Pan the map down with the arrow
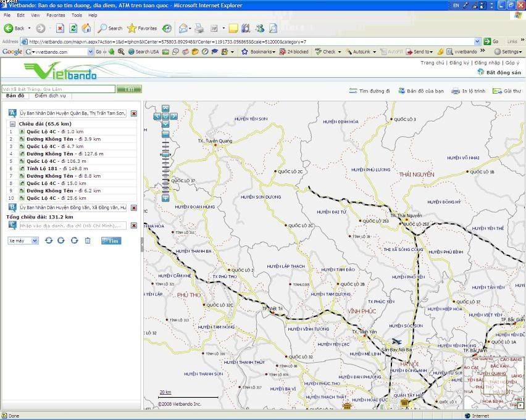The height and width of the screenshot is (420, 526). (x=165, y=125)
